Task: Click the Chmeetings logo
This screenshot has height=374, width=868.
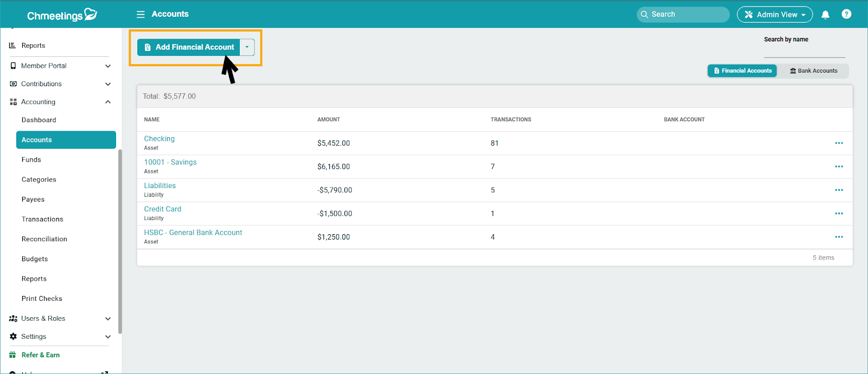Action: (x=62, y=15)
